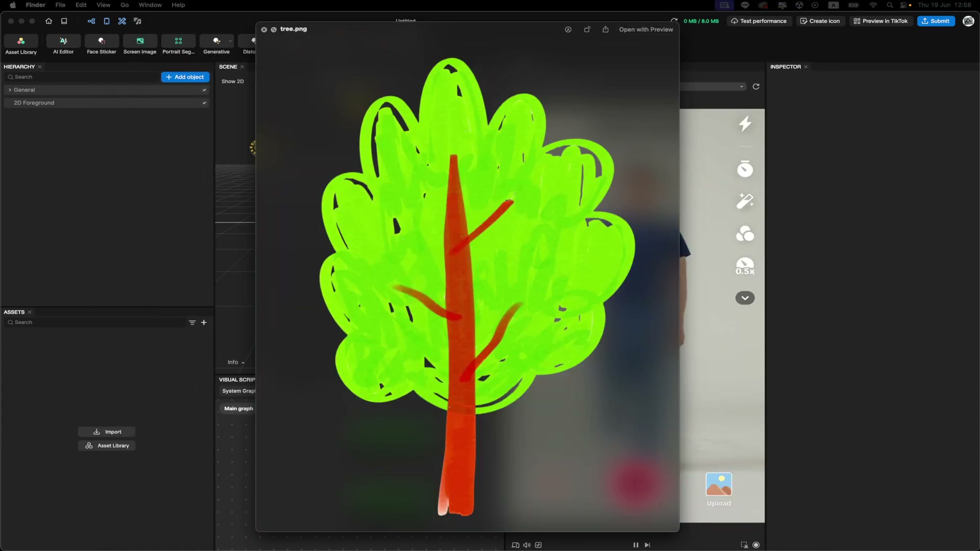Click the share icon in Quick Look
The image size is (980, 551).
coord(605,30)
